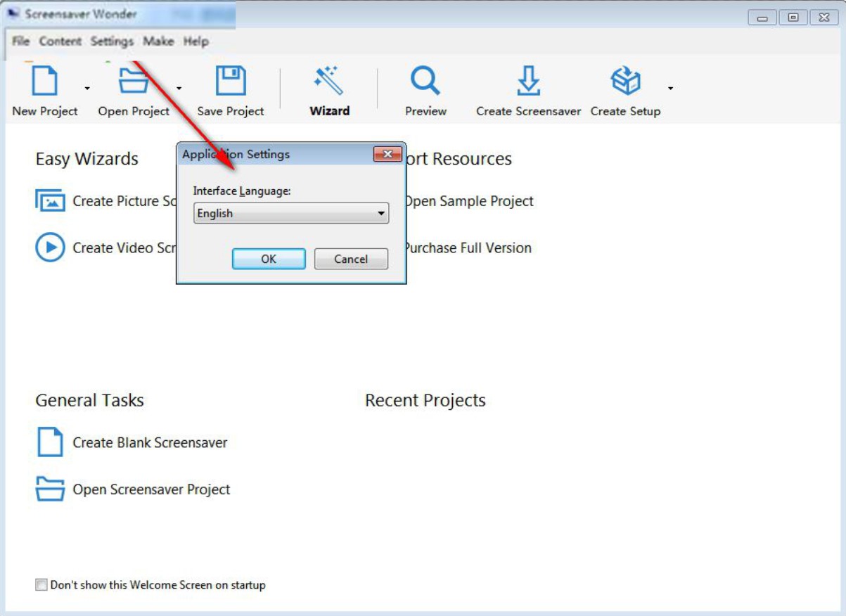Open Project folder icon in toolbar
This screenshot has height=616, width=846.
[x=133, y=80]
